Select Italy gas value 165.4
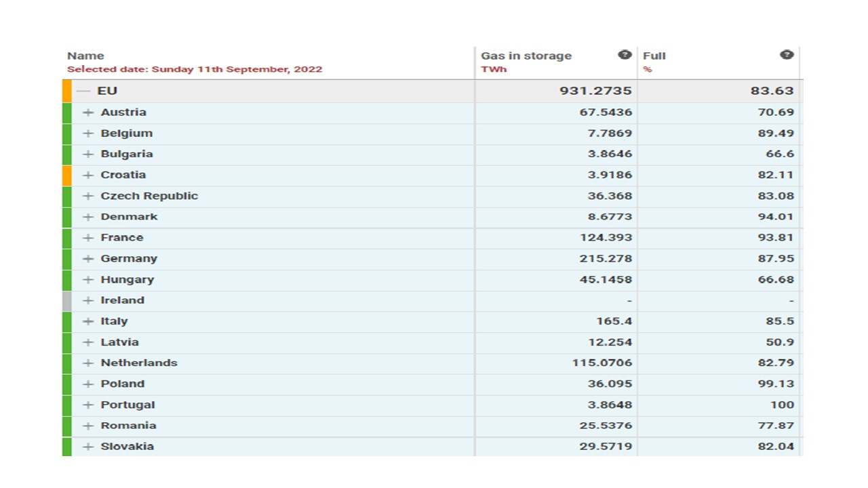The height and width of the screenshot is (488, 868). click(x=614, y=321)
